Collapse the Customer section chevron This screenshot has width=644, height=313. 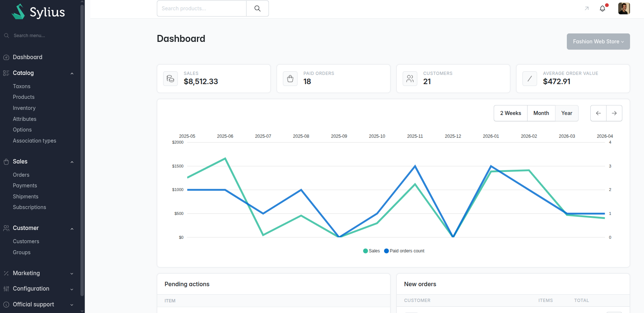click(72, 229)
